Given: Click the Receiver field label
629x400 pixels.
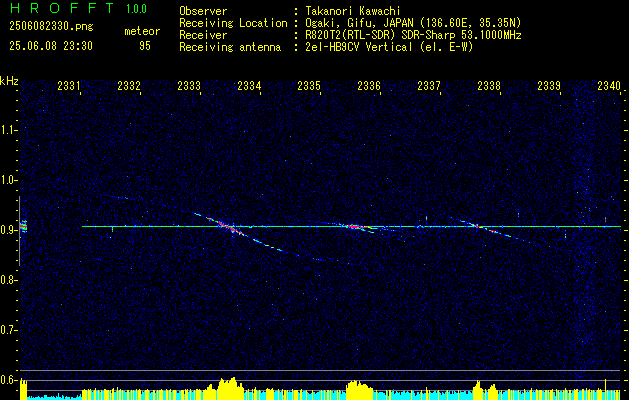Looking at the screenshot, I should point(203,35).
